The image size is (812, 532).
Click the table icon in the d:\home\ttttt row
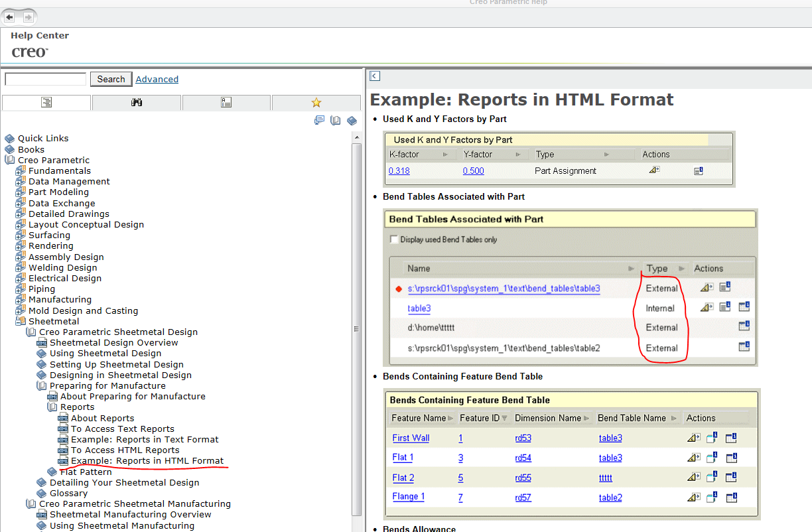pos(744,326)
